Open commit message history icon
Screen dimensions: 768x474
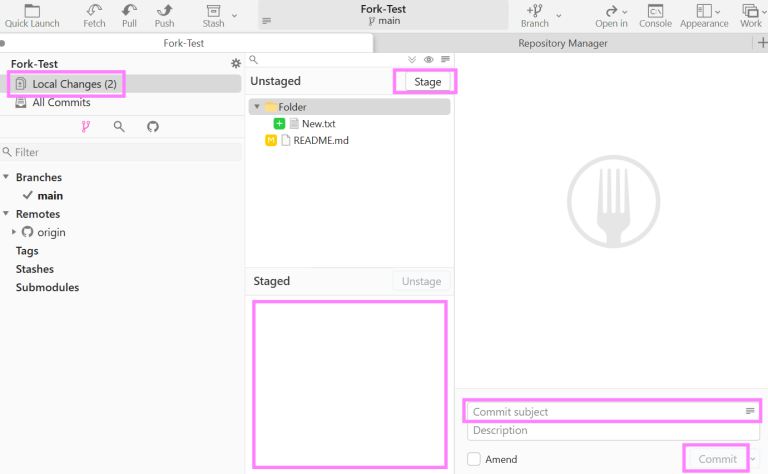(750, 411)
